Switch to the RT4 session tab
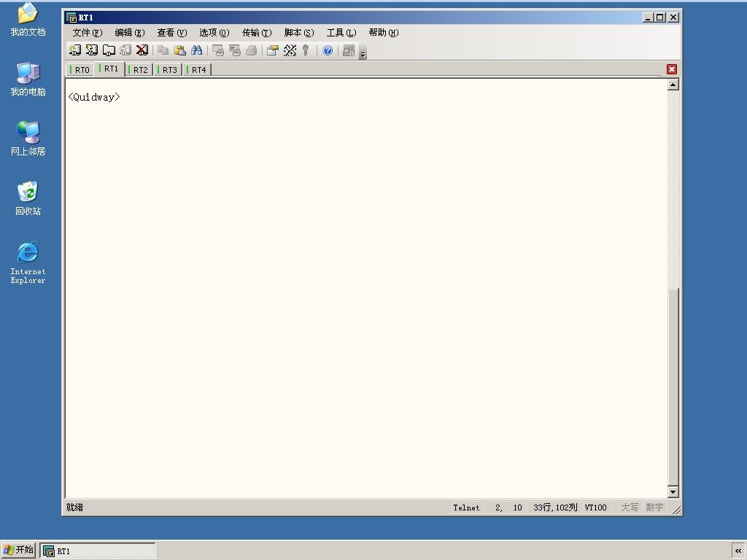Image resolution: width=747 pixels, height=560 pixels. click(197, 70)
